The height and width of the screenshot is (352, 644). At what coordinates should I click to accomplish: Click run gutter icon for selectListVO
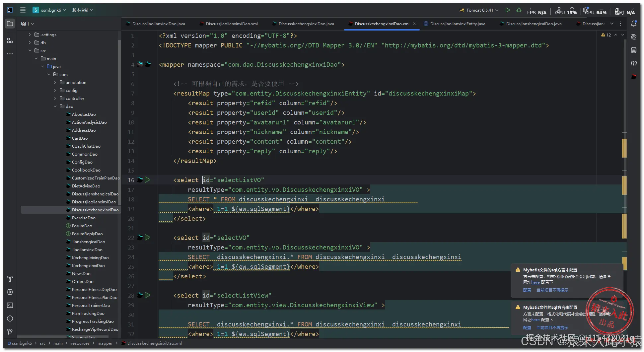pos(148,180)
